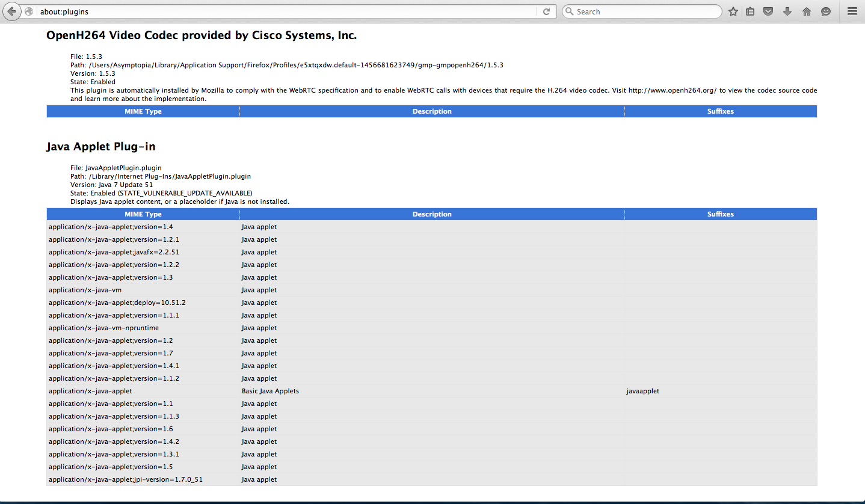Select the application/x-java-vm cell
This screenshot has height=504, width=865.
point(143,290)
